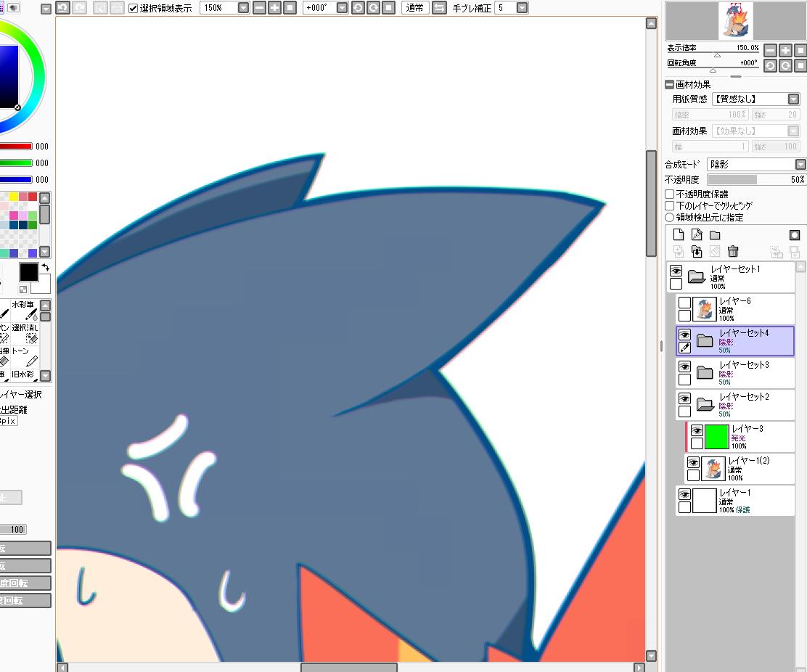
Task: Open the 合成モード blend mode dropdown
Action: (x=800, y=164)
